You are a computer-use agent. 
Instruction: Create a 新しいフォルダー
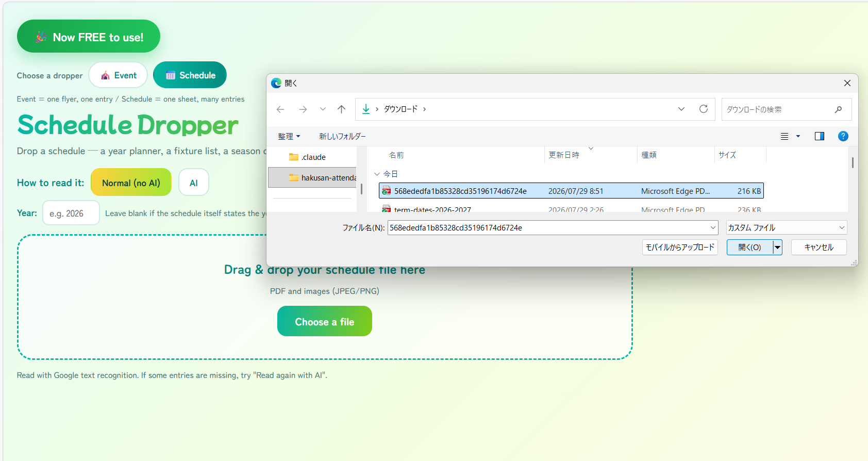pos(342,136)
